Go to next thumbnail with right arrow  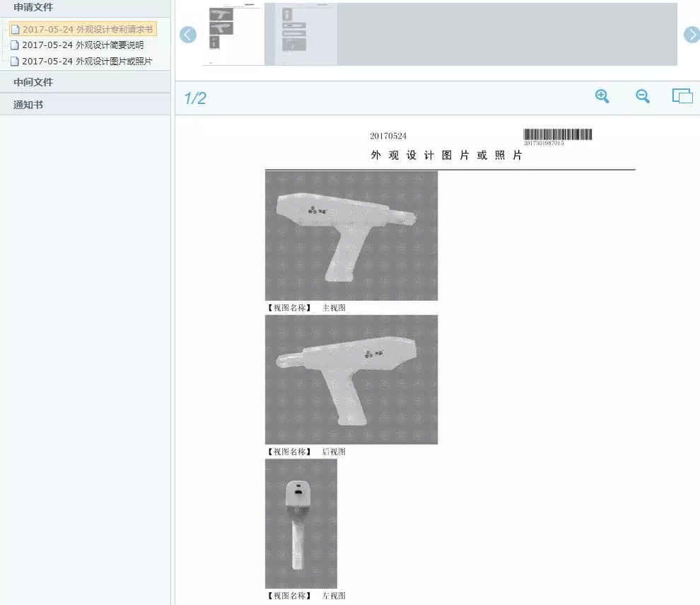coord(692,35)
